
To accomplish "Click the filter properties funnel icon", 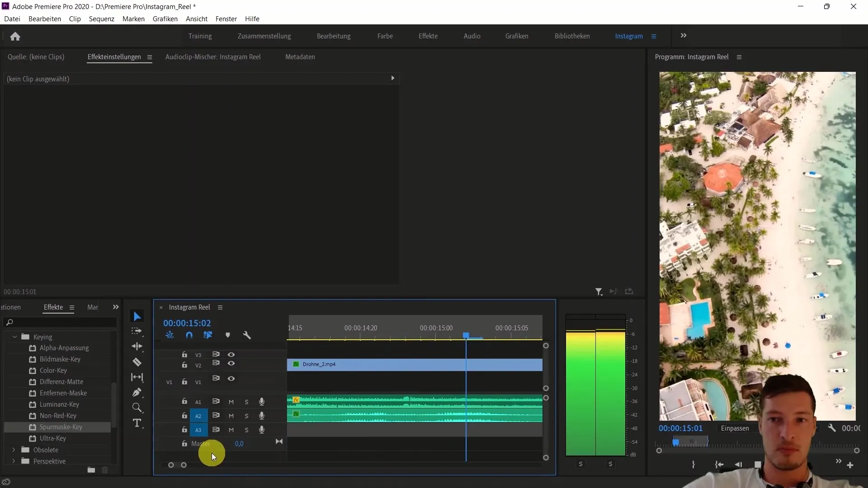I will [x=599, y=292].
